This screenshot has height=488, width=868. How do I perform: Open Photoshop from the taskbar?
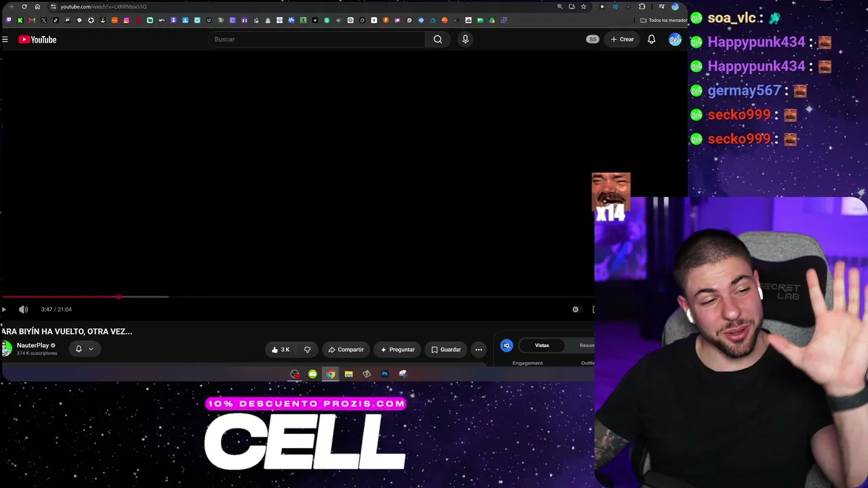point(384,374)
